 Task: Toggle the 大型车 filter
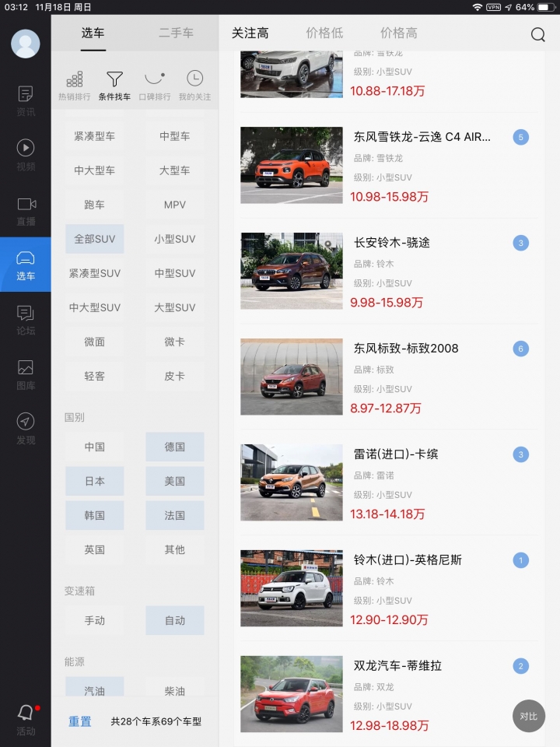pyautogui.click(x=175, y=170)
